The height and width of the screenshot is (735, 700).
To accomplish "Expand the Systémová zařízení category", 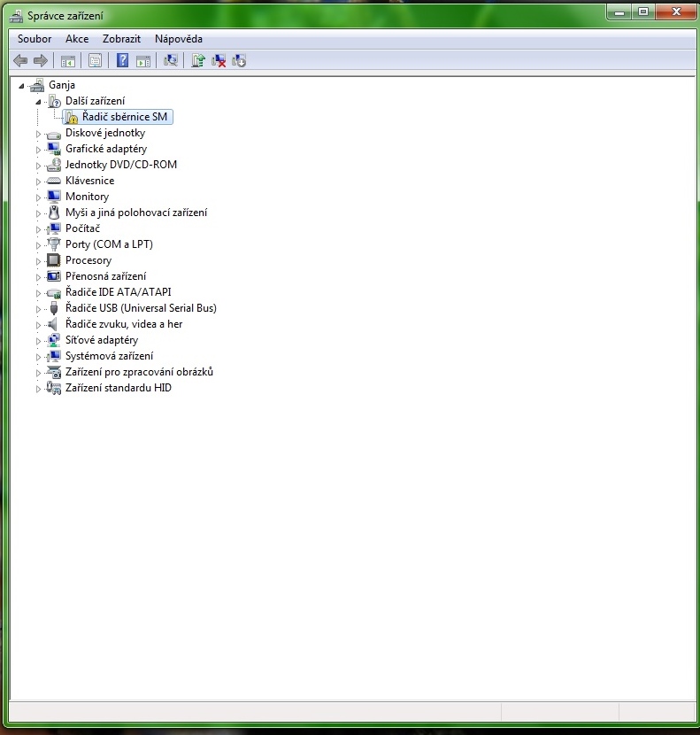I will click(x=38, y=357).
